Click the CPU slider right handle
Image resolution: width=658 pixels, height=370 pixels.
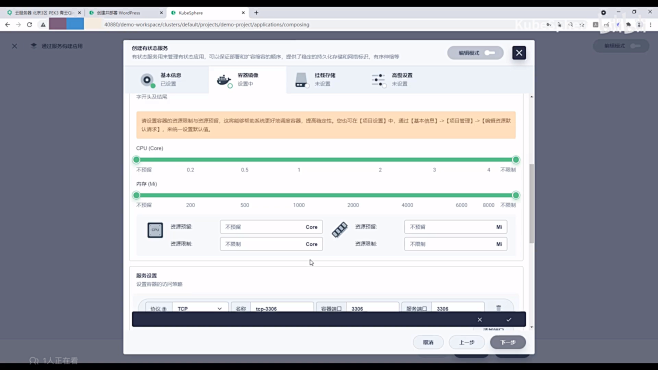pyautogui.click(x=516, y=160)
